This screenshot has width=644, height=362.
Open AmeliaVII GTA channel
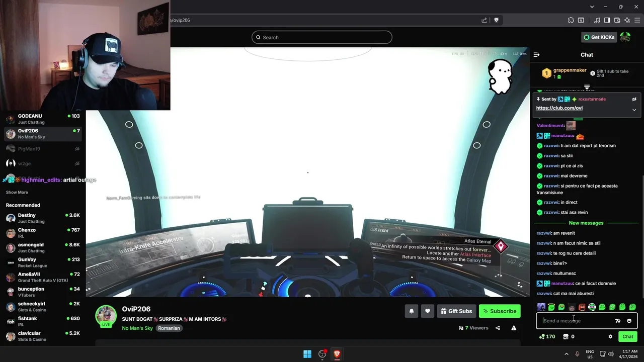click(x=43, y=277)
